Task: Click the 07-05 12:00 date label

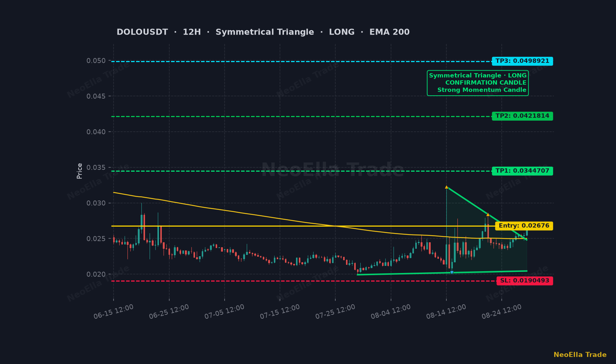Action: coord(224,312)
